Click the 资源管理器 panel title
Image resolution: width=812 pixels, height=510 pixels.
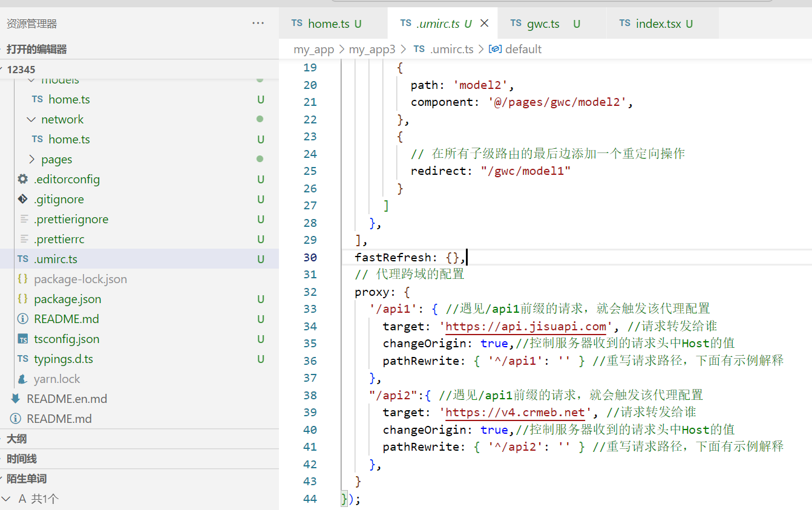pyautogui.click(x=31, y=24)
